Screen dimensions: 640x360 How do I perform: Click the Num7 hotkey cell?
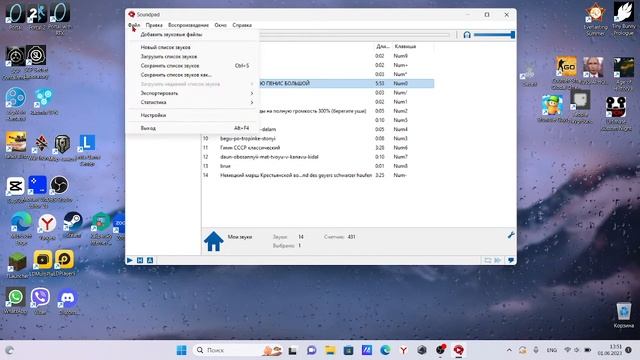pyautogui.click(x=400, y=157)
